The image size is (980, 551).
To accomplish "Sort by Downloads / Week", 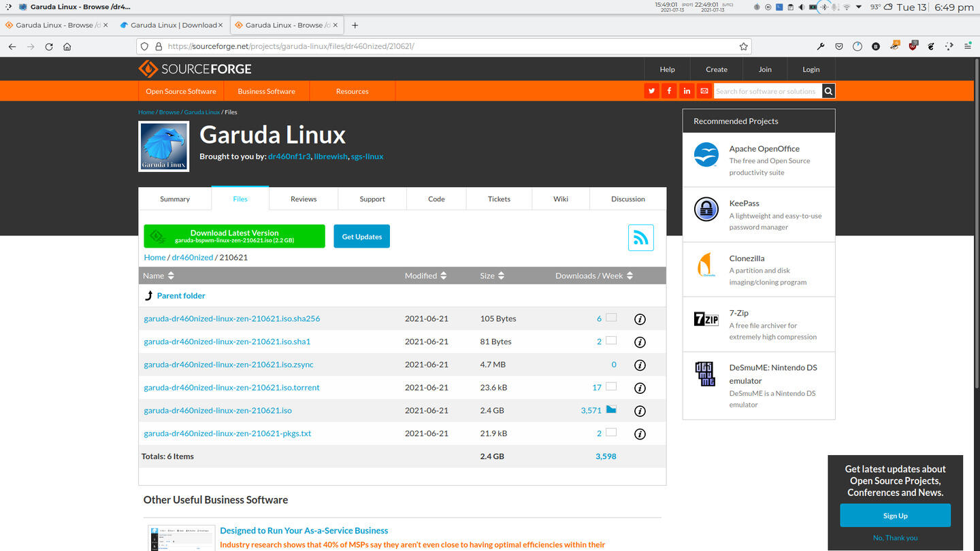I will [594, 275].
